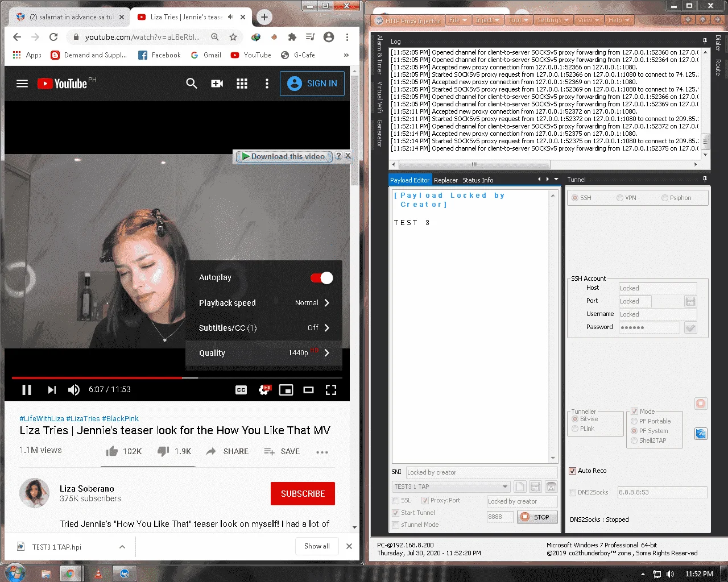Click the Chrome profile avatar icon

(x=328, y=37)
